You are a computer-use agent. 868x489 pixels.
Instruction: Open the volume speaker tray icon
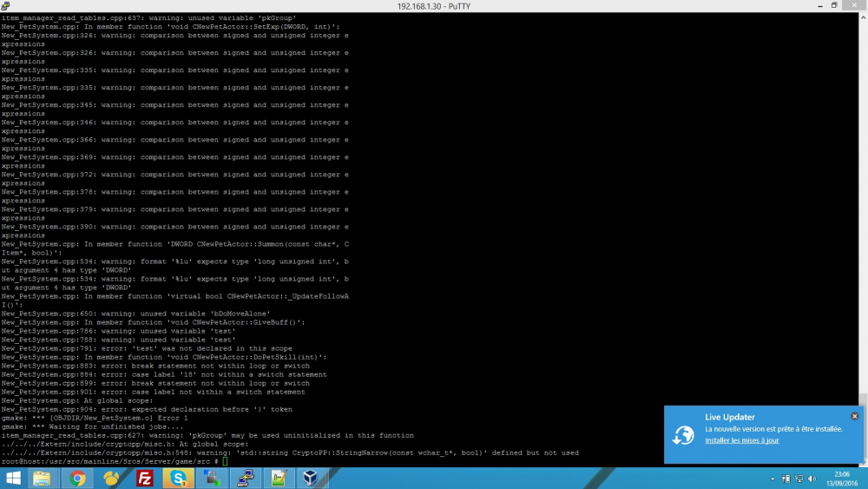[812, 479]
